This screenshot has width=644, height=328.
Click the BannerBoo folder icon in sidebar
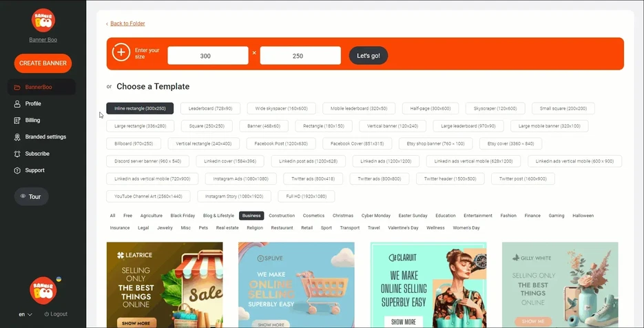point(17,88)
